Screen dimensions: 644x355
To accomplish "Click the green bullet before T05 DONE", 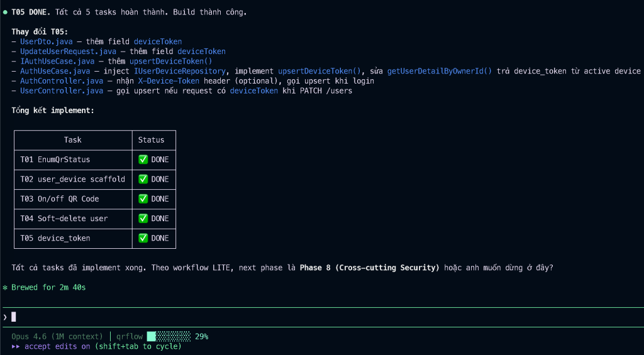I will pos(5,12).
